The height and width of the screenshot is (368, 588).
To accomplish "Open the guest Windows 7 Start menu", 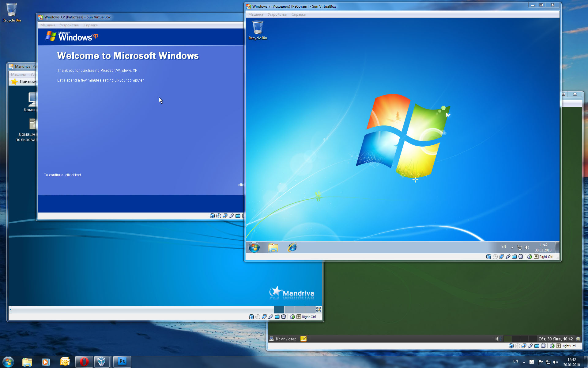I will [x=254, y=247].
